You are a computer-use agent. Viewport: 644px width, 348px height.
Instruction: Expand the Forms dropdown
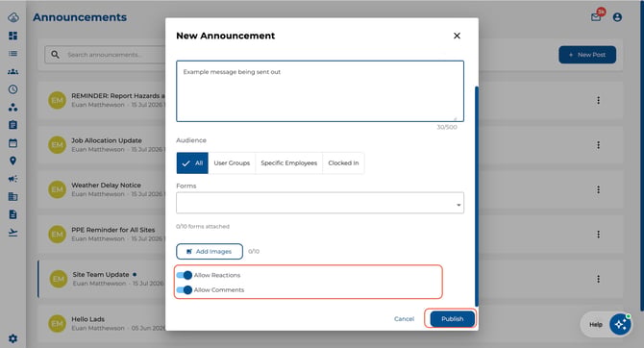point(320,203)
